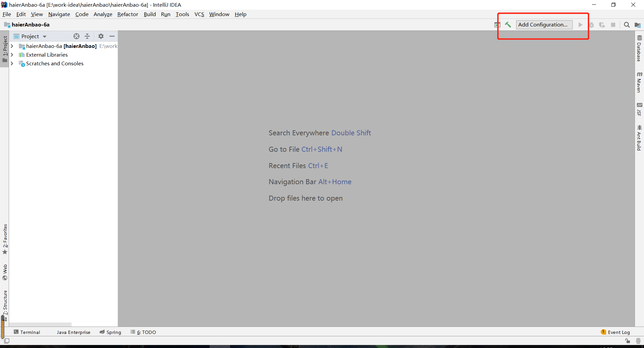644x348 pixels.
Task: Run the project build with the hammer icon
Action: tap(508, 24)
